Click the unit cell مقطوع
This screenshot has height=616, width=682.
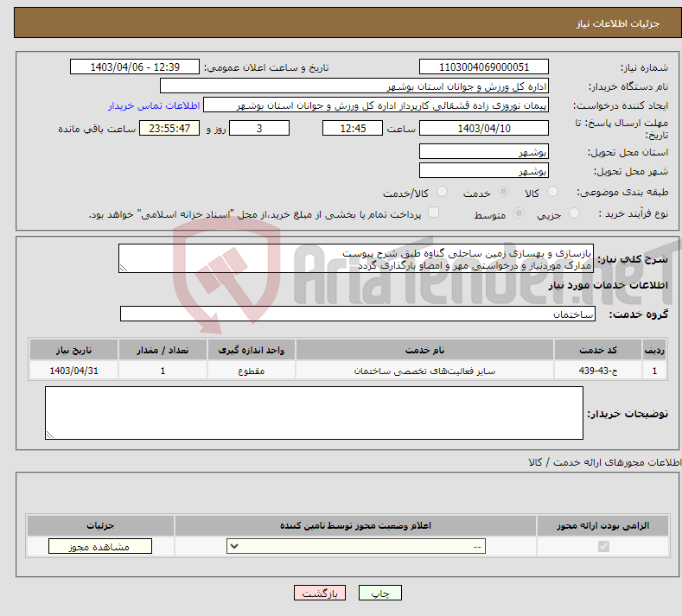click(251, 371)
